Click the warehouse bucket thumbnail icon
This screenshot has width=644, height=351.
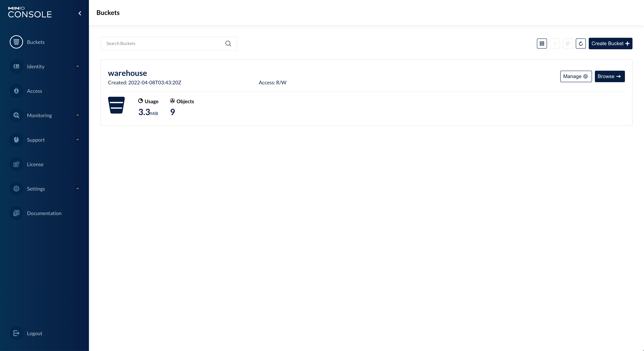click(116, 105)
